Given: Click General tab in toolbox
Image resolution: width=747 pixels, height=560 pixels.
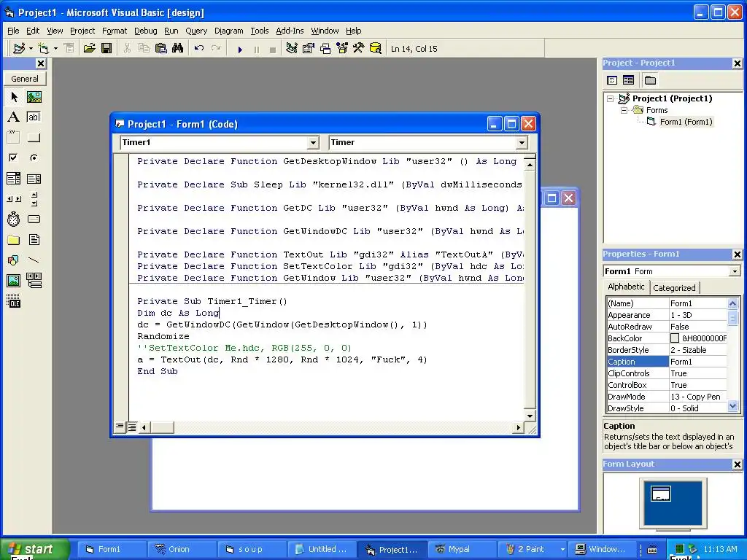Looking at the screenshot, I should [x=25, y=79].
